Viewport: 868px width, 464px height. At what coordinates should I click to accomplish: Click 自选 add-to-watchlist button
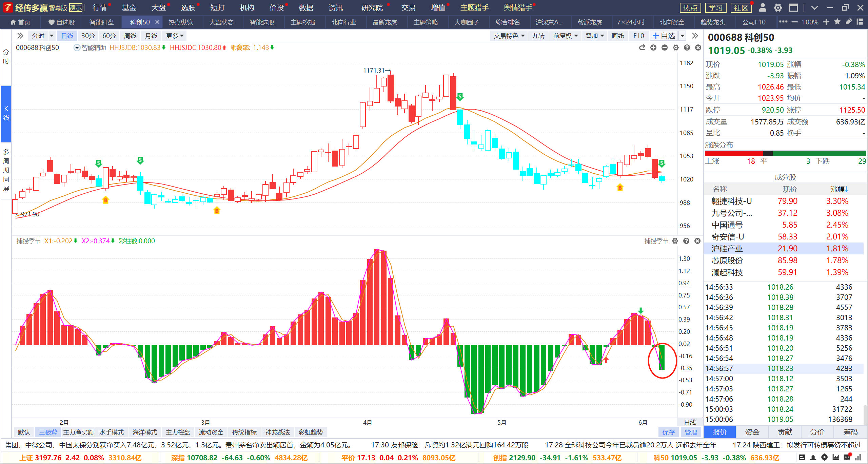click(x=664, y=36)
